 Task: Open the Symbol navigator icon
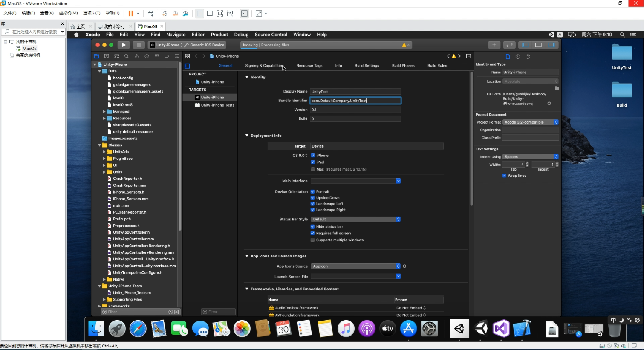click(x=116, y=56)
